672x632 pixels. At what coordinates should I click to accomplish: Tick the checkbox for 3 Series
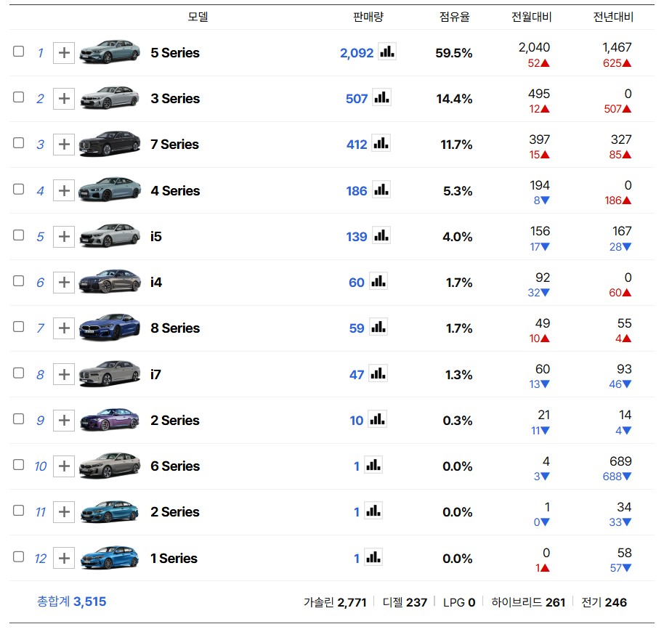pos(18,97)
